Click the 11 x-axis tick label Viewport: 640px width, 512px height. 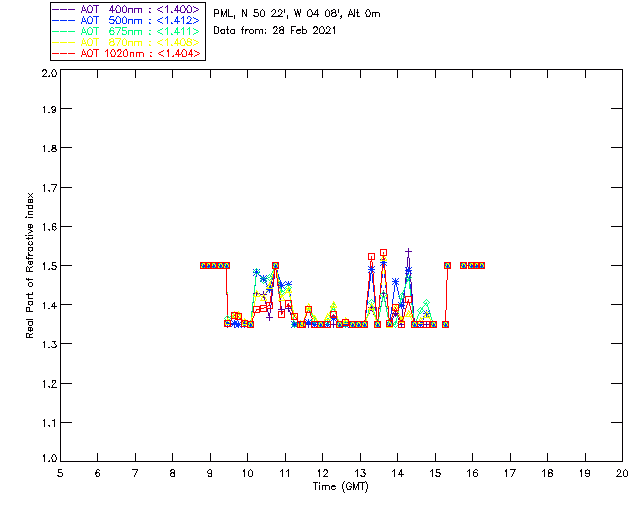[x=285, y=473]
